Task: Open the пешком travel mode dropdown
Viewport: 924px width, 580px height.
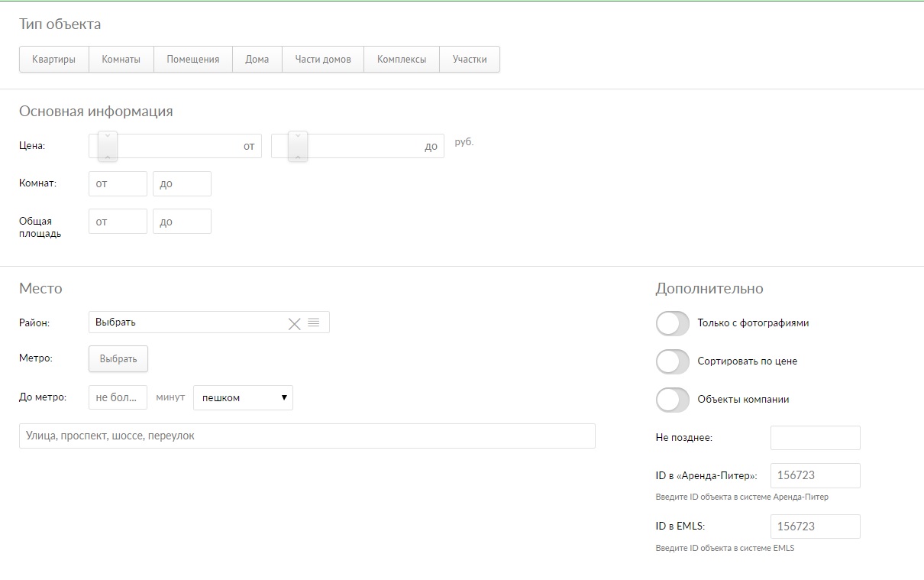Action: (243, 397)
